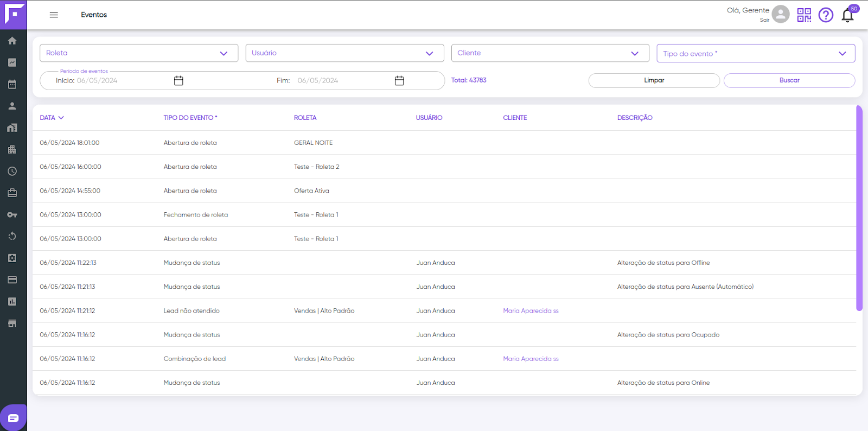Select the Teste - Roleta 2 cell
This screenshot has height=431, width=868.
click(x=316, y=167)
